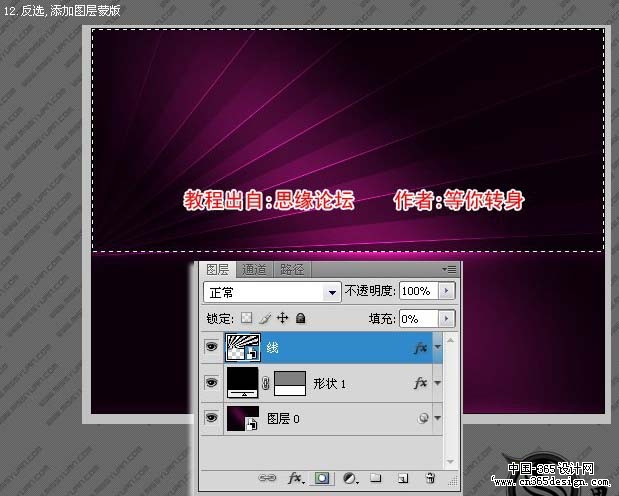
Task: Switch to the 图层 tab
Action: pyautogui.click(x=218, y=270)
